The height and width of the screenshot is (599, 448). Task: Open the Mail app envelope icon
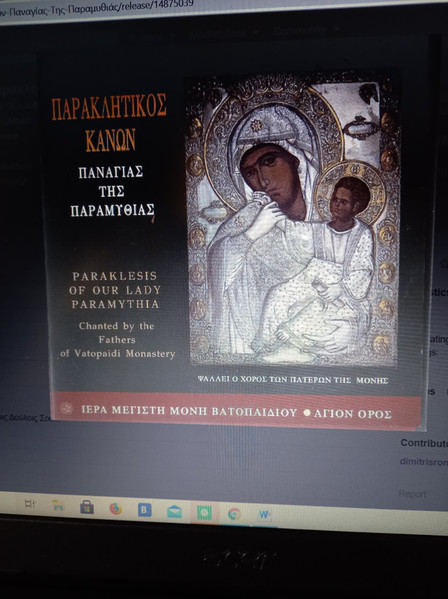174,511
